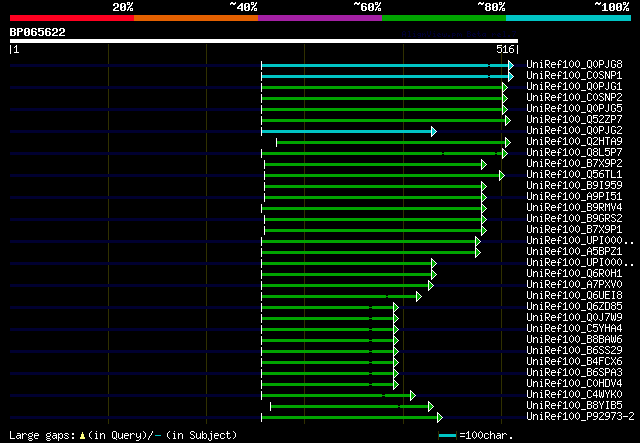Select the UniRef100_B6SPA3 label
Image resolution: width=640 pixels, height=443 pixels.
click(x=574, y=373)
